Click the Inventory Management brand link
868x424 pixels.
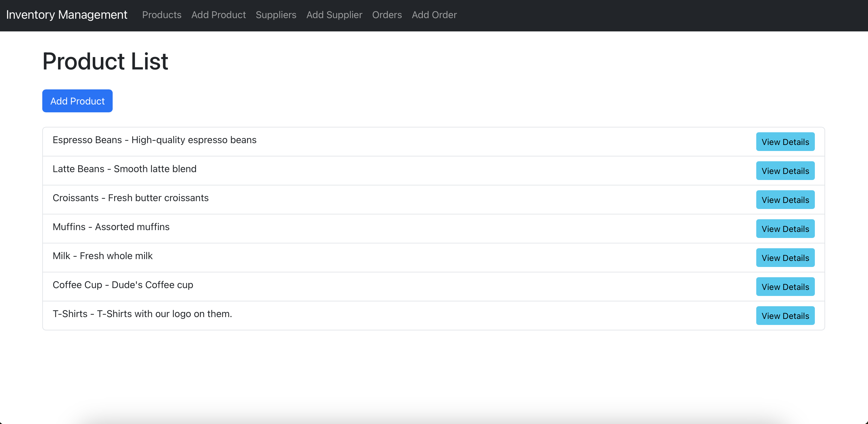click(66, 15)
